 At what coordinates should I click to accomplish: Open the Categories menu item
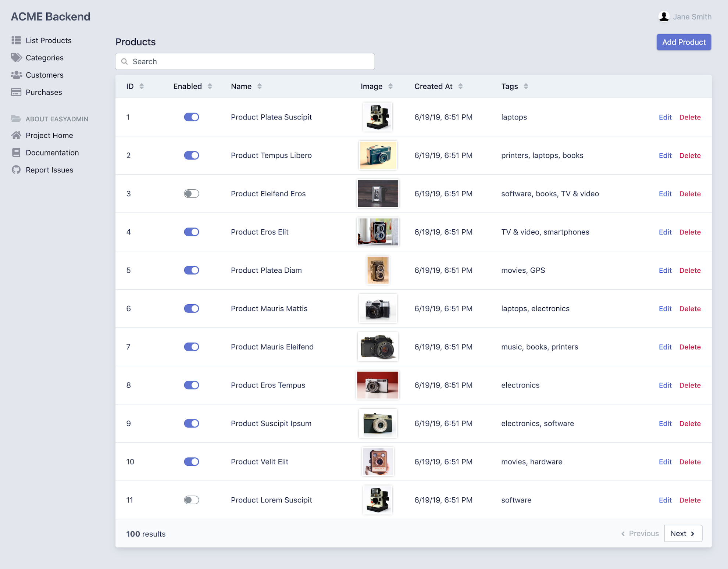coord(44,57)
